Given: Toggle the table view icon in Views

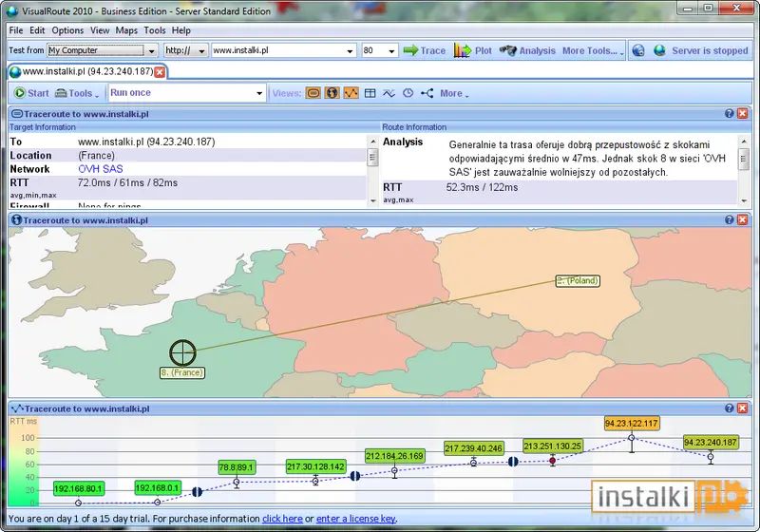Looking at the screenshot, I should click(x=370, y=93).
